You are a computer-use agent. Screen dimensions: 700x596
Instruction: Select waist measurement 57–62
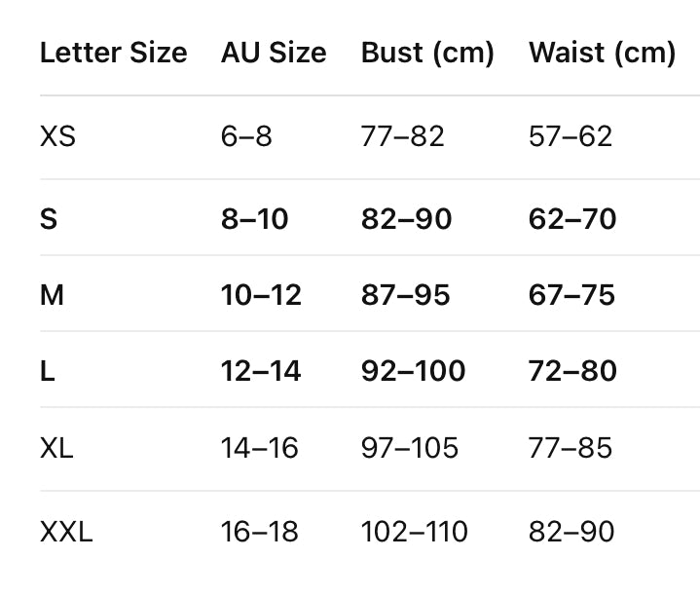click(571, 136)
